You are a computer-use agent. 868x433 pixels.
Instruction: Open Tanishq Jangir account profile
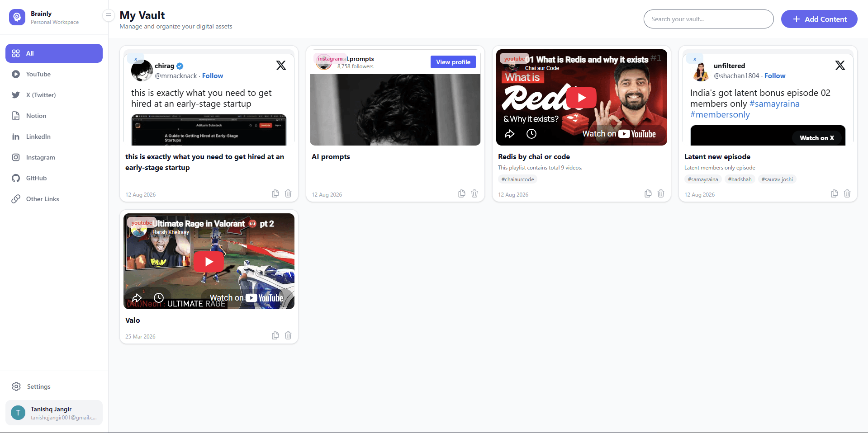(x=54, y=413)
